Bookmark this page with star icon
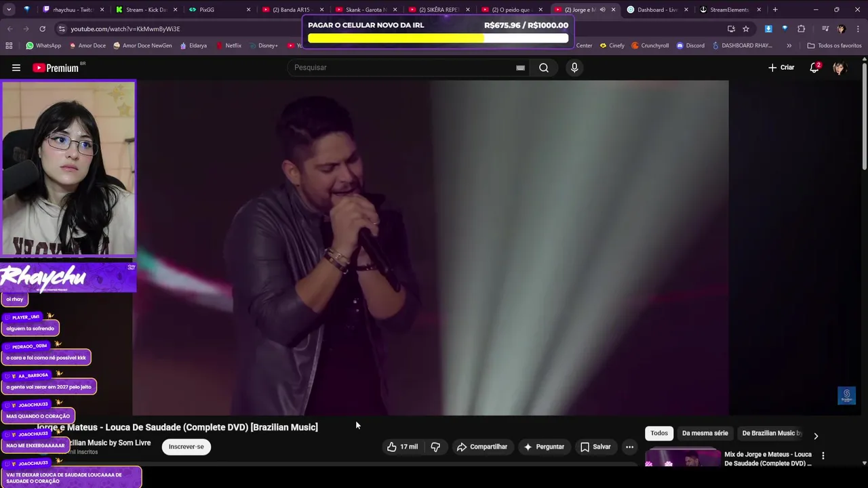 point(746,28)
